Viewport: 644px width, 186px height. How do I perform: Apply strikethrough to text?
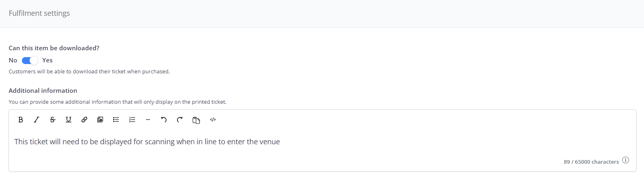point(53,120)
